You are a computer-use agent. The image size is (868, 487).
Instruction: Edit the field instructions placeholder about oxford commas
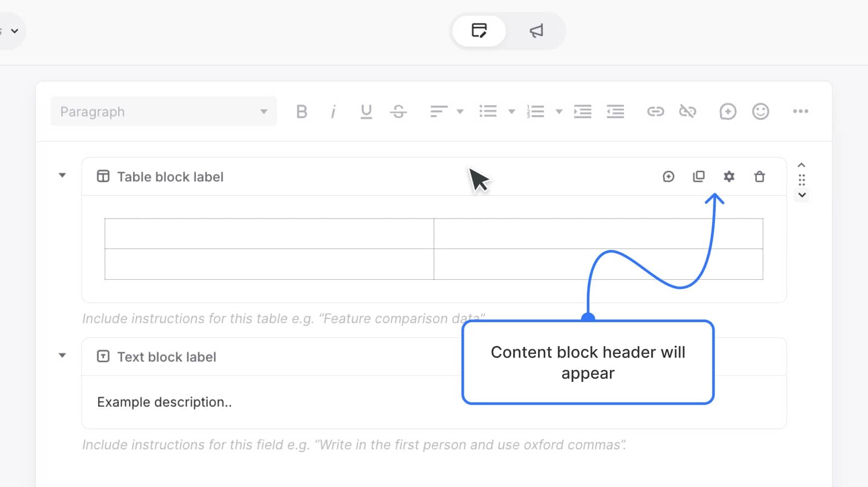pyautogui.click(x=354, y=445)
